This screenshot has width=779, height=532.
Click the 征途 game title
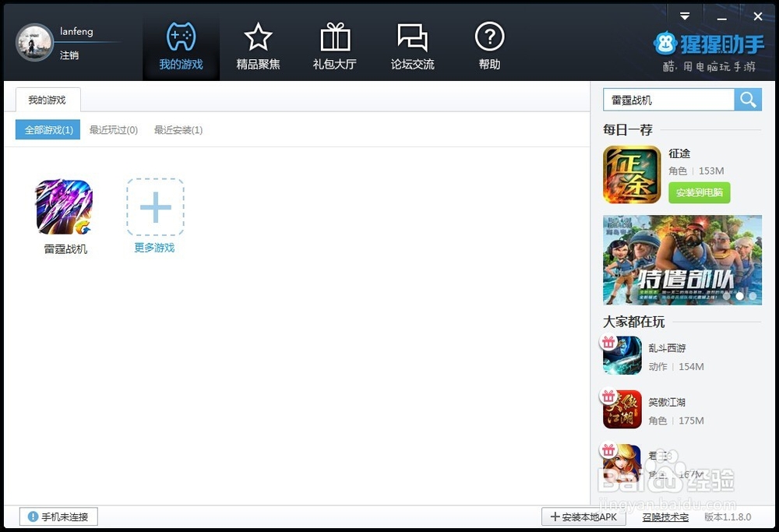(679, 153)
